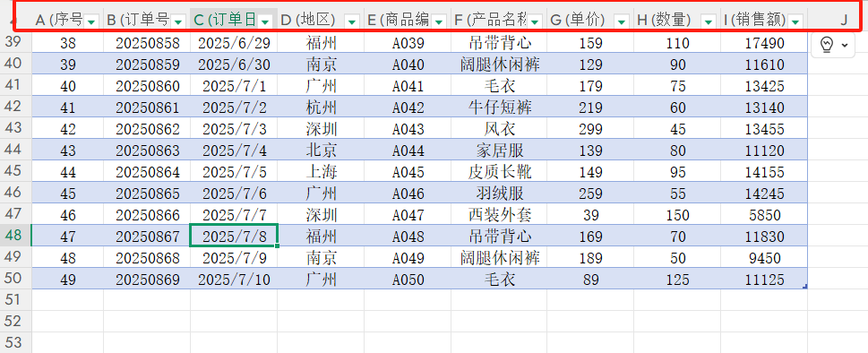
Task: Open filter dropdown for H (数量) column
Action: click(x=709, y=22)
